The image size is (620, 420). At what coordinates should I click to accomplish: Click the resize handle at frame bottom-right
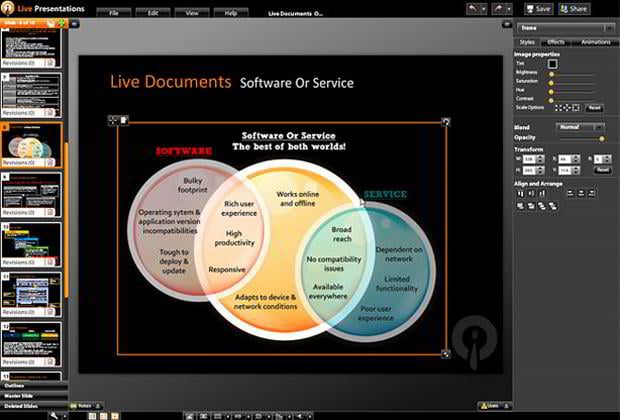pyautogui.click(x=446, y=353)
